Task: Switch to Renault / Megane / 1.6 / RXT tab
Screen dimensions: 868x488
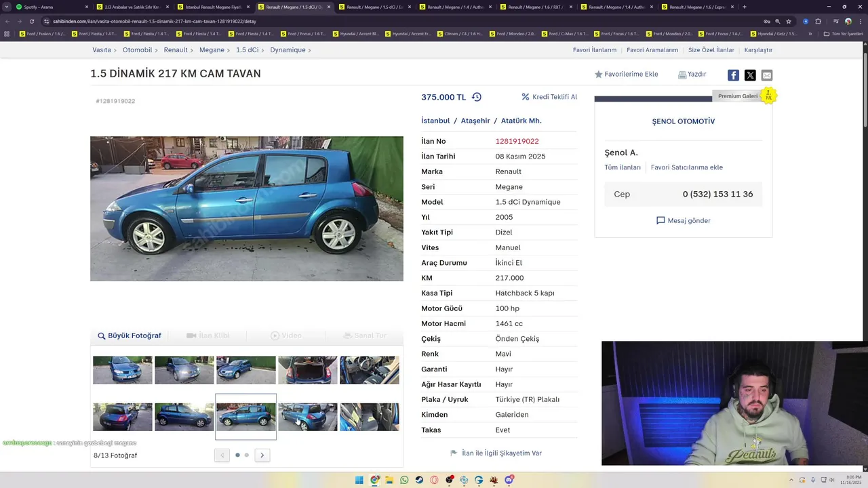Action: tap(536, 7)
